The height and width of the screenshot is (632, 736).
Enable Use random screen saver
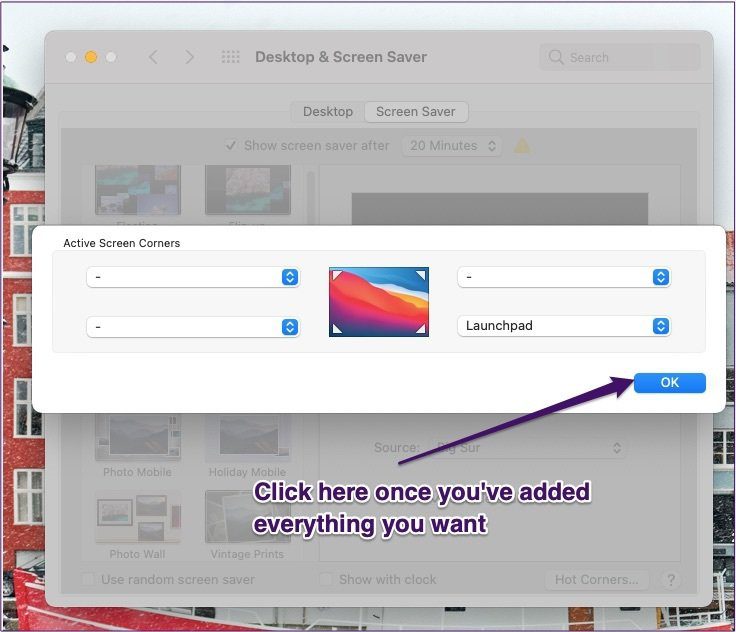pos(88,579)
